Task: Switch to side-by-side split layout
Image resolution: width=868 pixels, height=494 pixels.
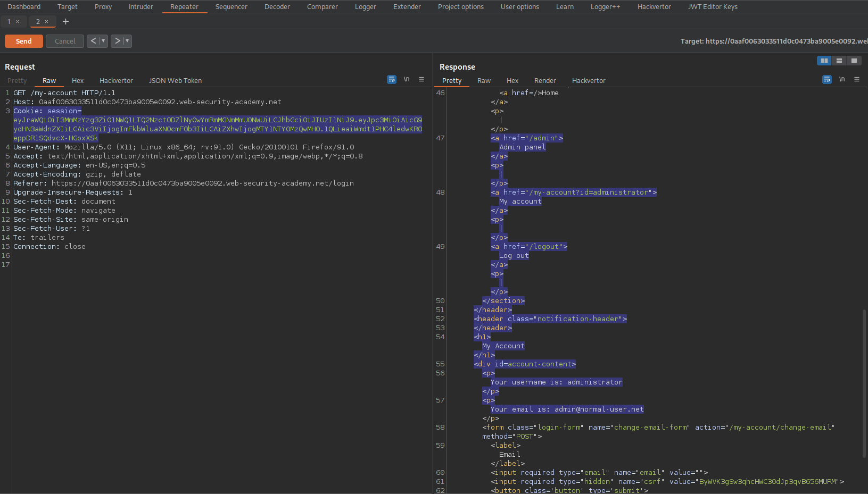Action: tap(824, 61)
